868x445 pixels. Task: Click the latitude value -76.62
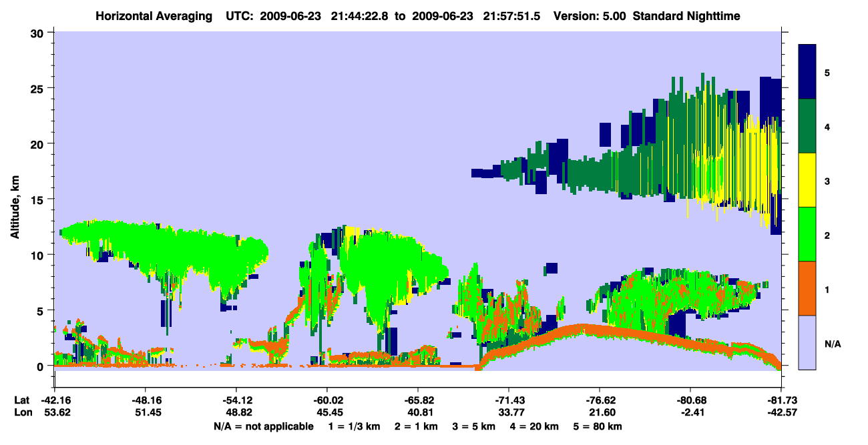click(600, 400)
